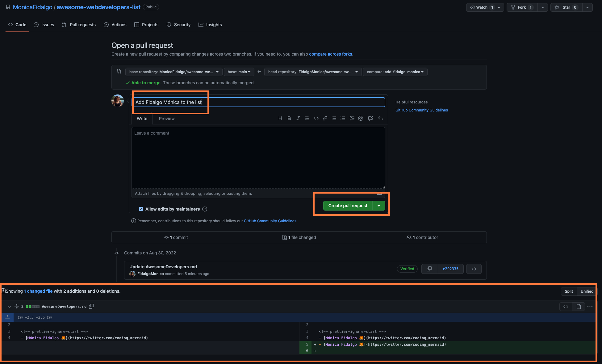Click the Bold formatting icon

click(289, 118)
